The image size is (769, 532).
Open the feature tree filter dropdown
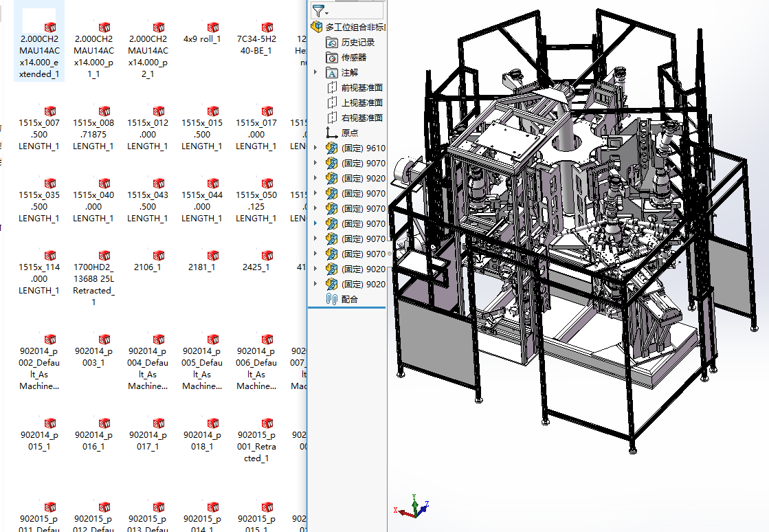coord(320,11)
